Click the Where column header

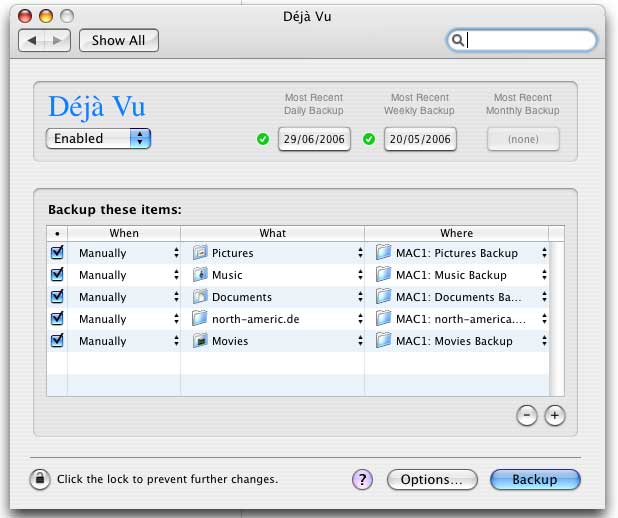pos(456,233)
